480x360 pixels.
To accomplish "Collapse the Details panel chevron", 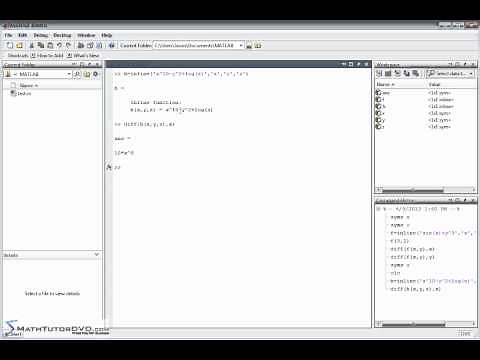I will tap(97, 255).
